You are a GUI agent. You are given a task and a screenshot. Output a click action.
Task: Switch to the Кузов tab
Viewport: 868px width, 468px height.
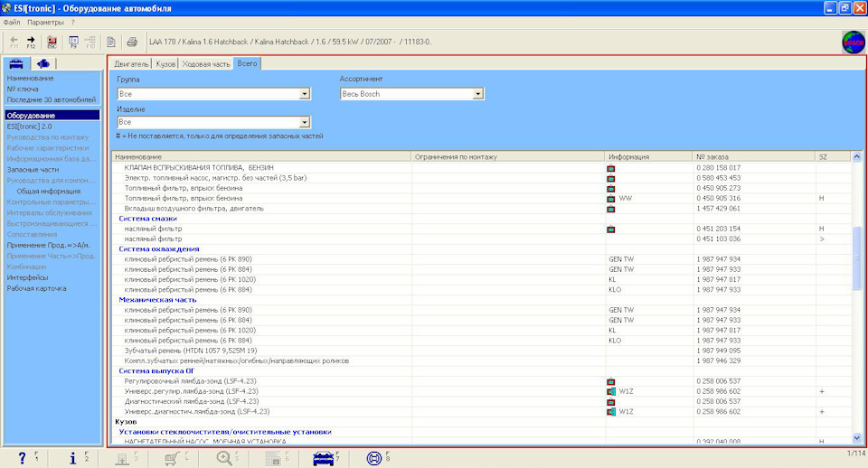[x=165, y=64]
